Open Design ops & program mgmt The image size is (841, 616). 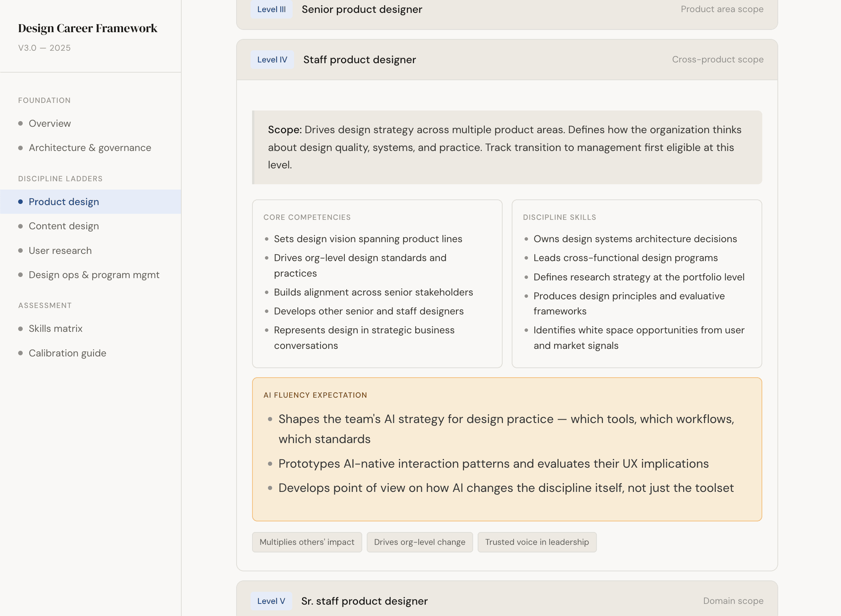click(94, 275)
